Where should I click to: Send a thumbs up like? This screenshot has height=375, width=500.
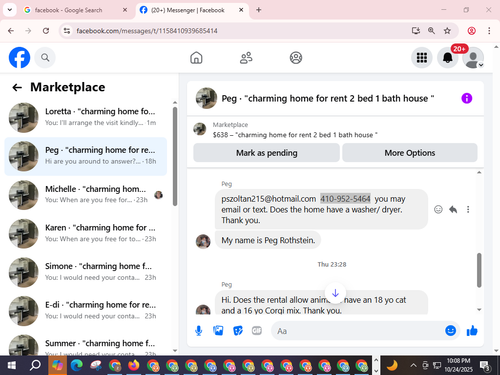click(x=472, y=331)
